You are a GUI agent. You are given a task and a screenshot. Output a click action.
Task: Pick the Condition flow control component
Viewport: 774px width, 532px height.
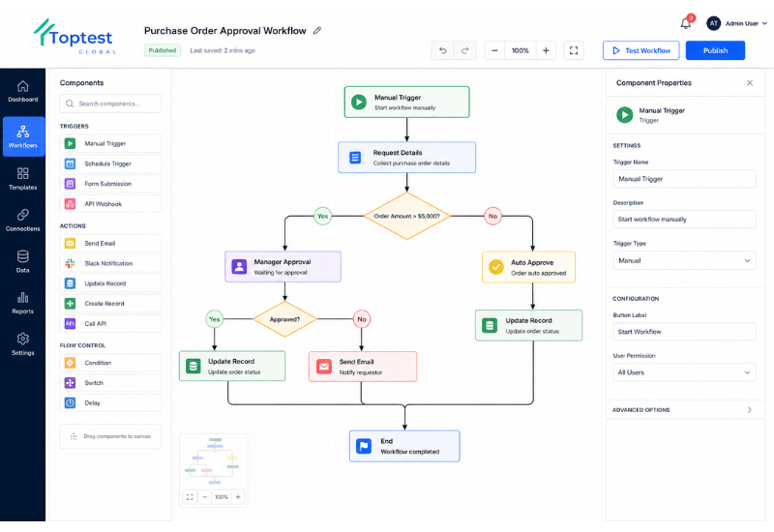coord(110,363)
